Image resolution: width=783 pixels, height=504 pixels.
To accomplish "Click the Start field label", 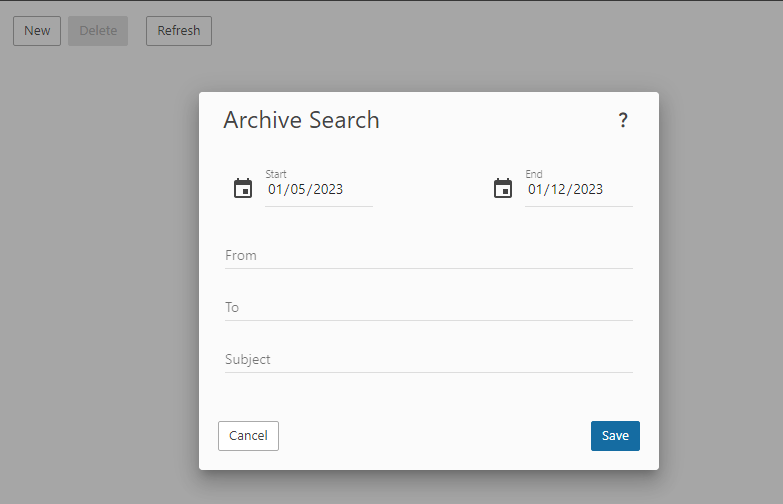I will [x=276, y=174].
